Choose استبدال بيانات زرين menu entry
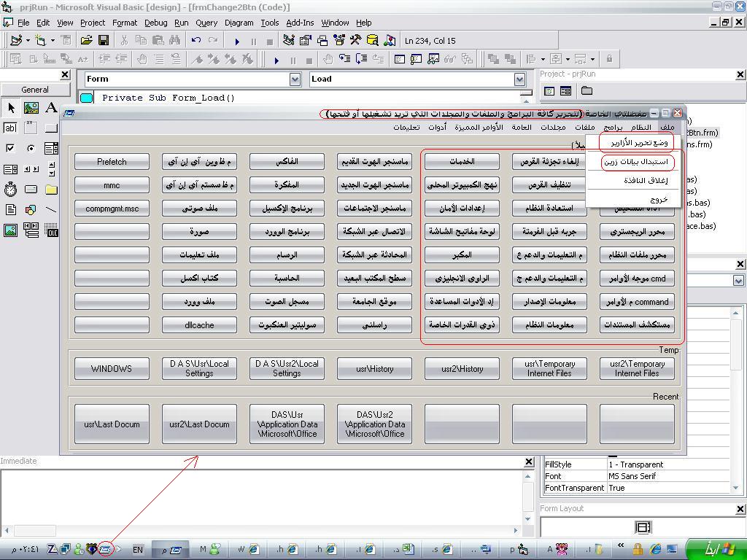The width and height of the screenshot is (747, 560). 635,162
